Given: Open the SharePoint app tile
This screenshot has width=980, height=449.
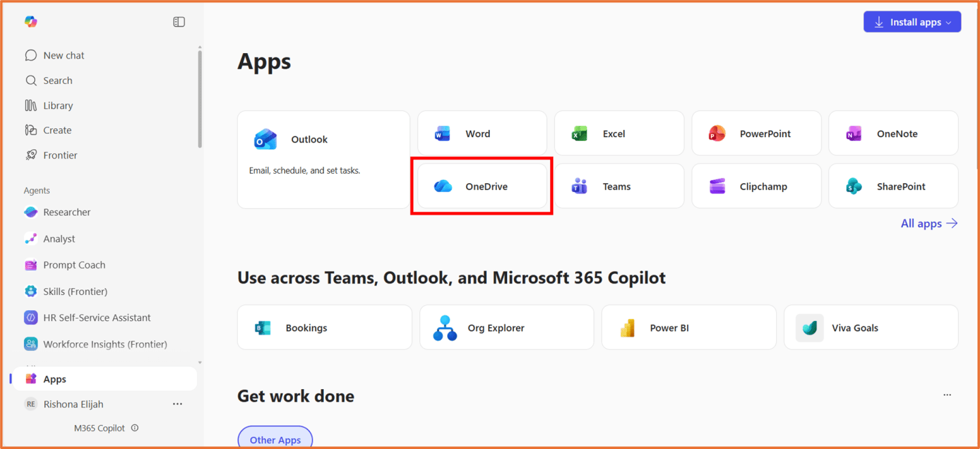Looking at the screenshot, I should tap(893, 186).
